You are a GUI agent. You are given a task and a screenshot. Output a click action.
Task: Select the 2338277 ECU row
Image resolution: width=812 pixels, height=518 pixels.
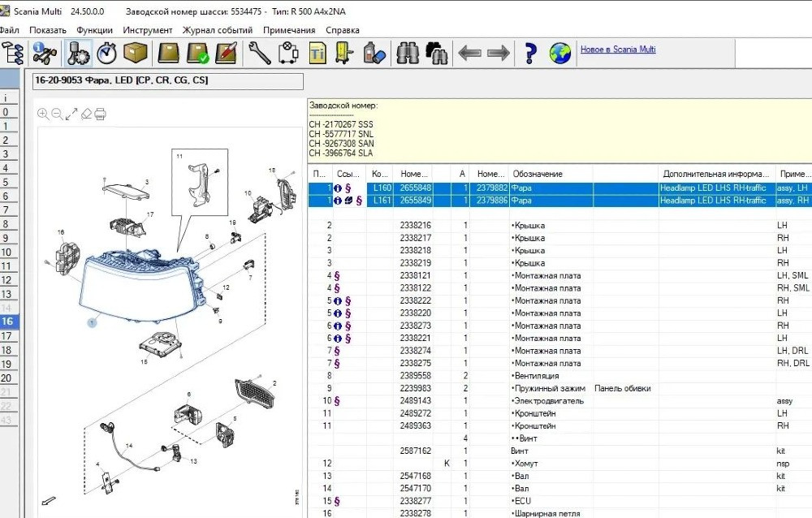pos(559,501)
